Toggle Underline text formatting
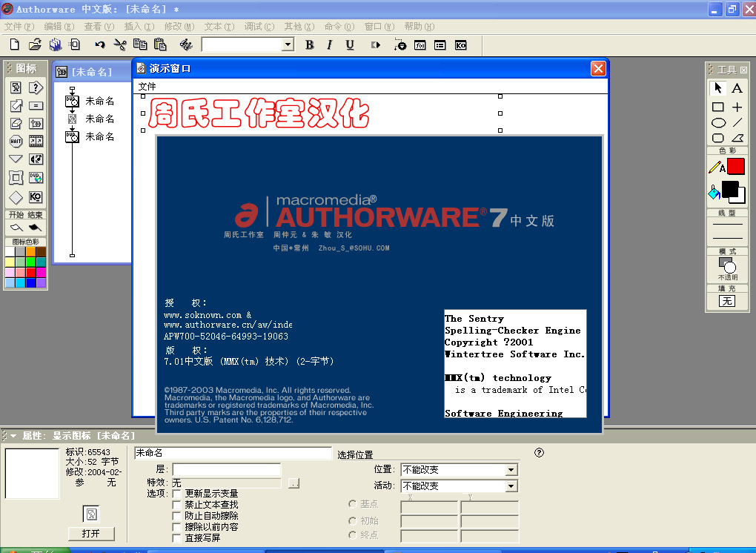 point(350,44)
